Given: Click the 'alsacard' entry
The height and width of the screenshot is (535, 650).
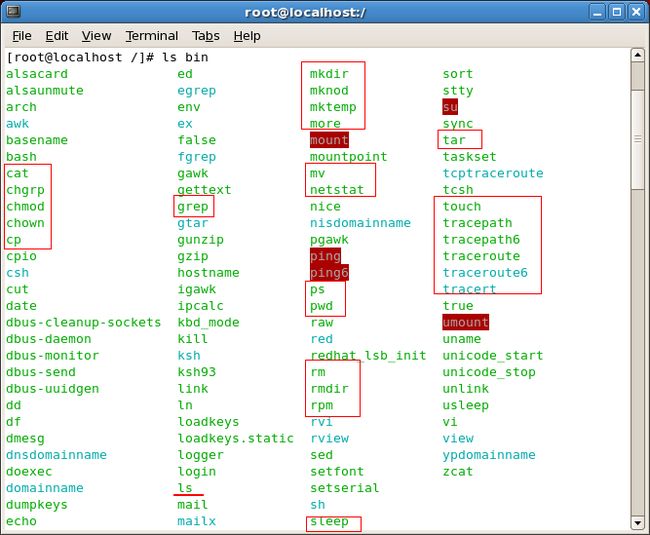Looking at the screenshot, I should [x=37, y=74].
